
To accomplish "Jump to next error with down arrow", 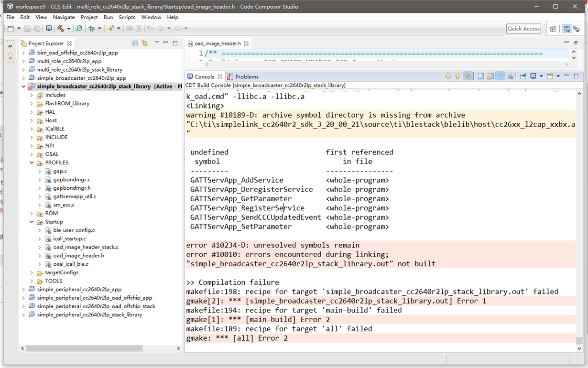I will point(448,76).
